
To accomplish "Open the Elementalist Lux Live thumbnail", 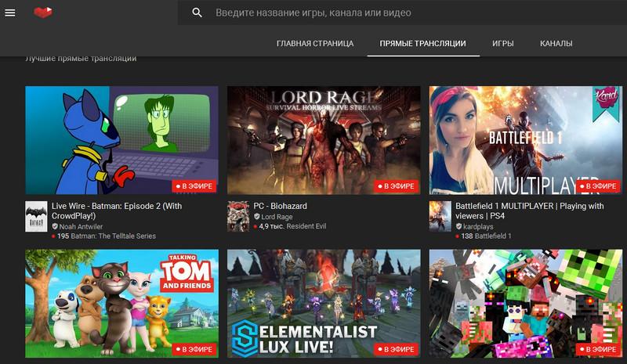I will point(324,303).
